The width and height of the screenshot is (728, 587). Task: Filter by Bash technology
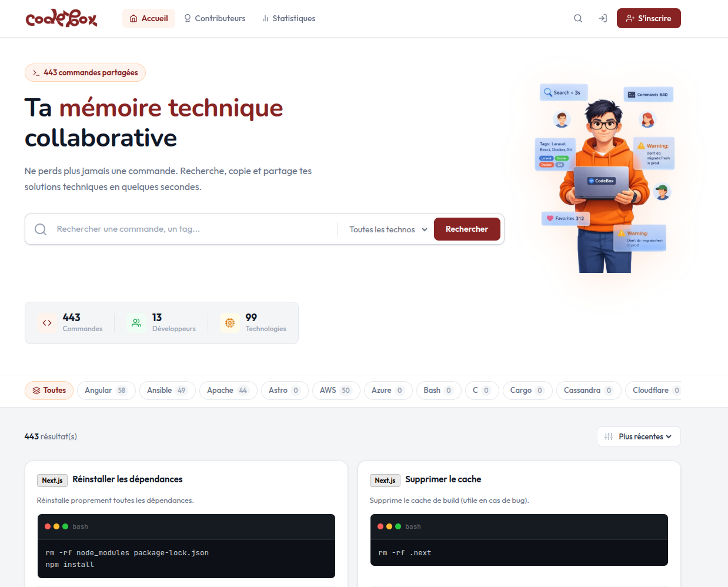[x=439, y=391]
